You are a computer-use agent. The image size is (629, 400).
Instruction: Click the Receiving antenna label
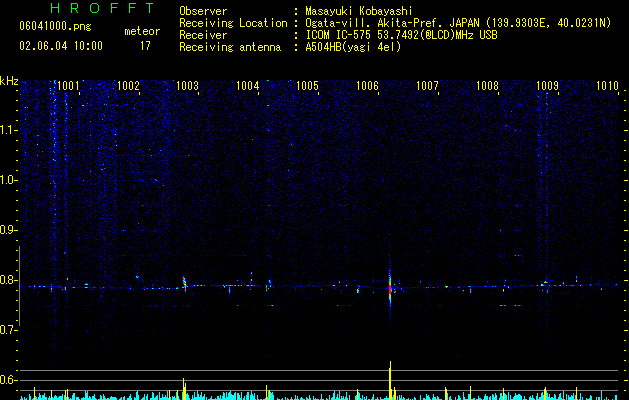tap(230, 47)
